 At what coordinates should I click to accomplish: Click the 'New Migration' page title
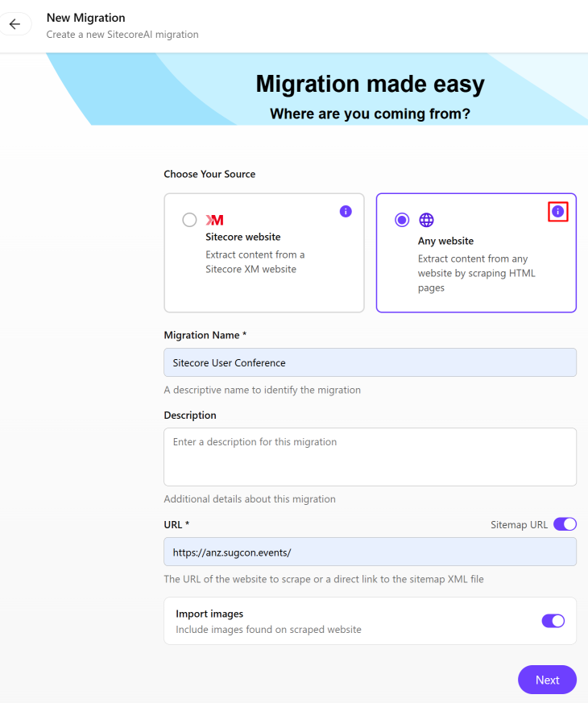click(85, 18)
